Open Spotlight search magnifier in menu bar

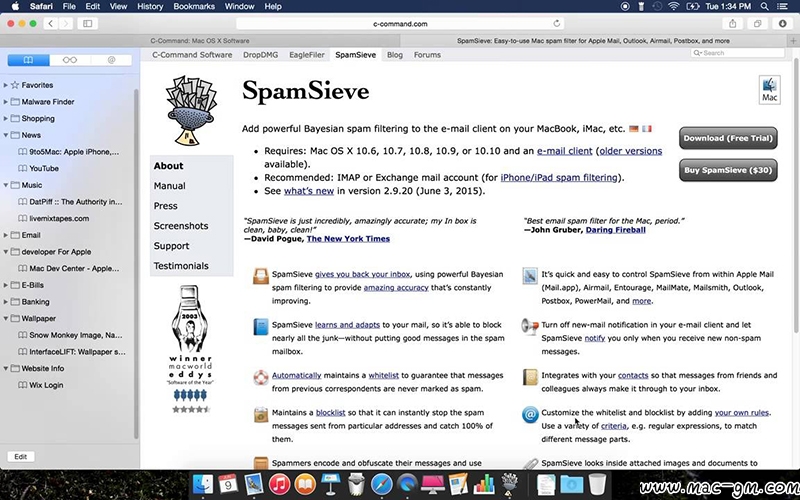(x=764, y=6)
